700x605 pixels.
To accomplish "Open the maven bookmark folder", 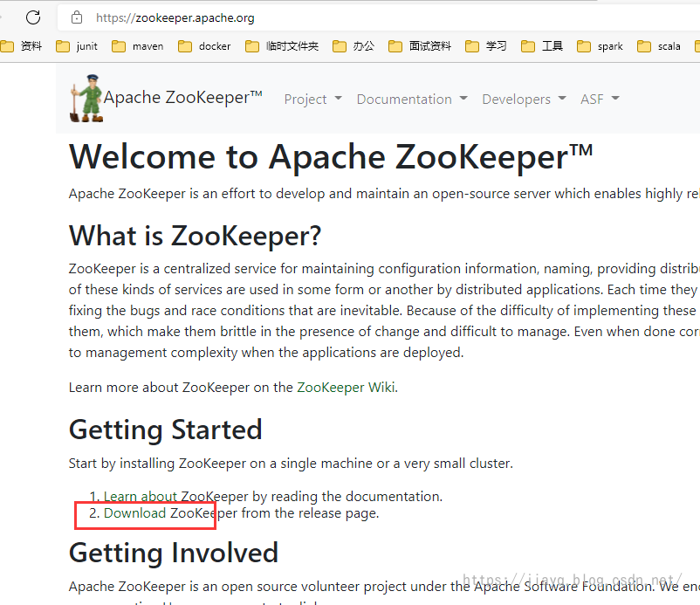I will pyautogui.click(x=138, y=46).
